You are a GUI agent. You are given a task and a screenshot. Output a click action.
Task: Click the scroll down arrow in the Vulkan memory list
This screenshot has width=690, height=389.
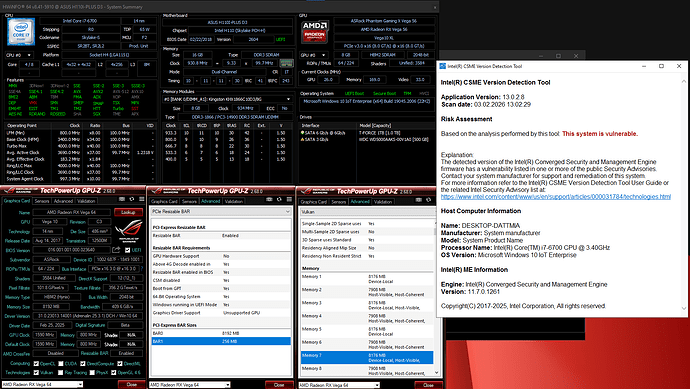[436, 372]
